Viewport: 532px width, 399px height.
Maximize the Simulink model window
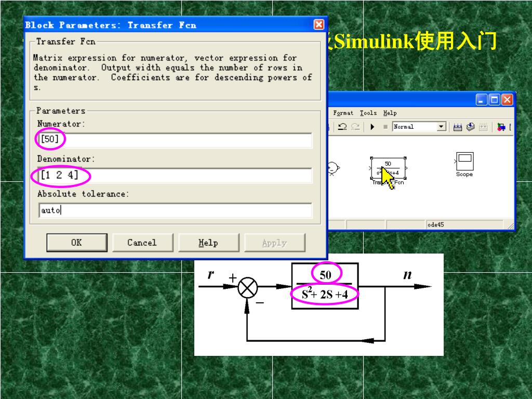[495, 100]
